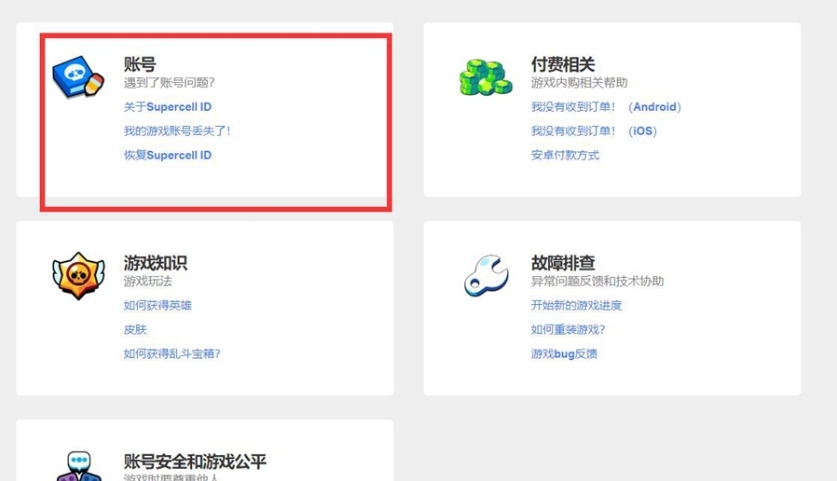Screen dimensions: 837x481
Task: Go to 账号安全和游戏公平 category
Action: pyautogui.click(x=195, y=461)
